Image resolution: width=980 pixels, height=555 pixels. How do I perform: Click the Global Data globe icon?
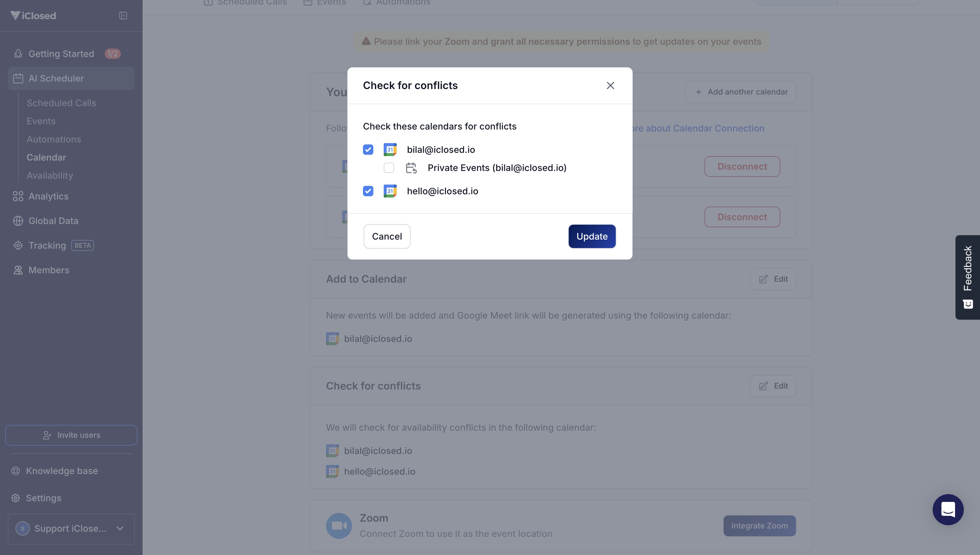coord(18,221)
